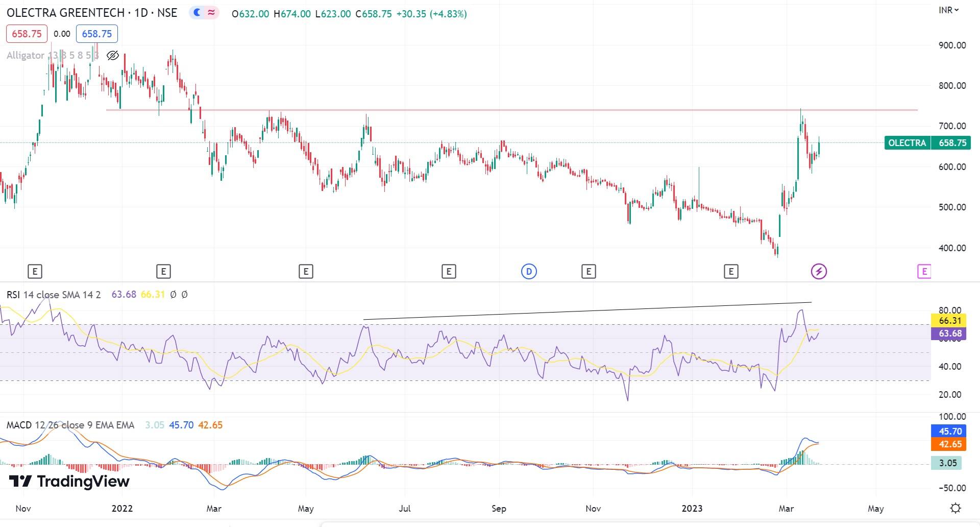Click the TradingView logo

point(69,482)
